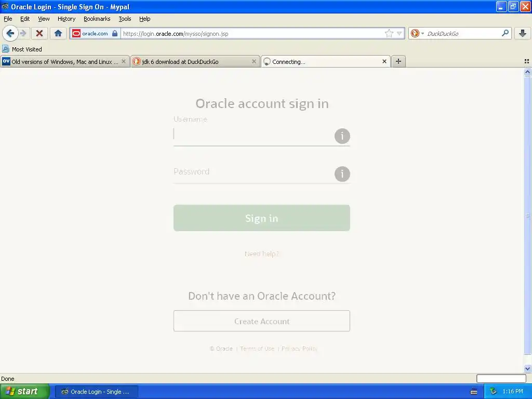Image resolution: width=532 pixels, height=399 pixels.
Task: Click the page scrollbar down arrow
Action: [527, 368]
